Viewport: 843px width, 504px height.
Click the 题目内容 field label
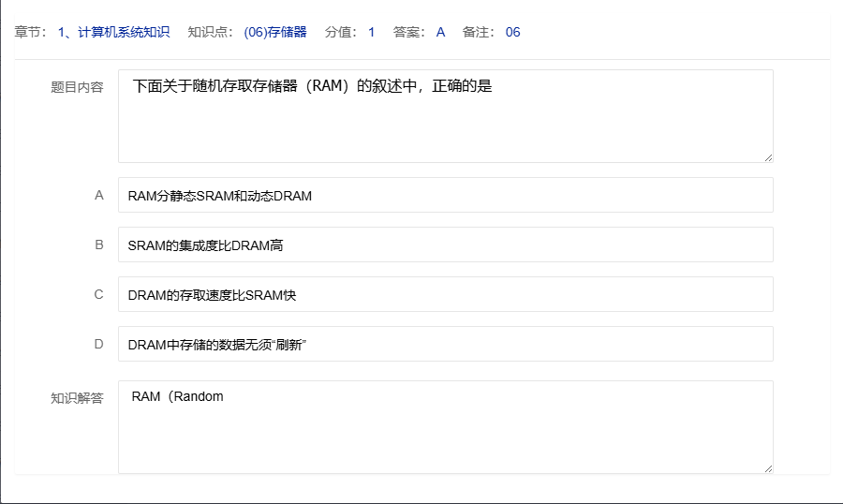[77, 87]
